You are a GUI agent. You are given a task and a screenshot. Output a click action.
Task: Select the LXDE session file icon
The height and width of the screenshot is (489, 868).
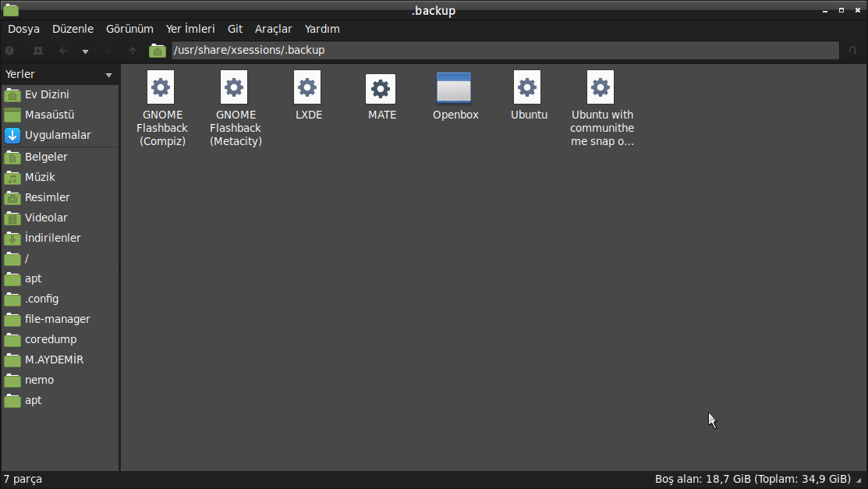coord(307,87)
